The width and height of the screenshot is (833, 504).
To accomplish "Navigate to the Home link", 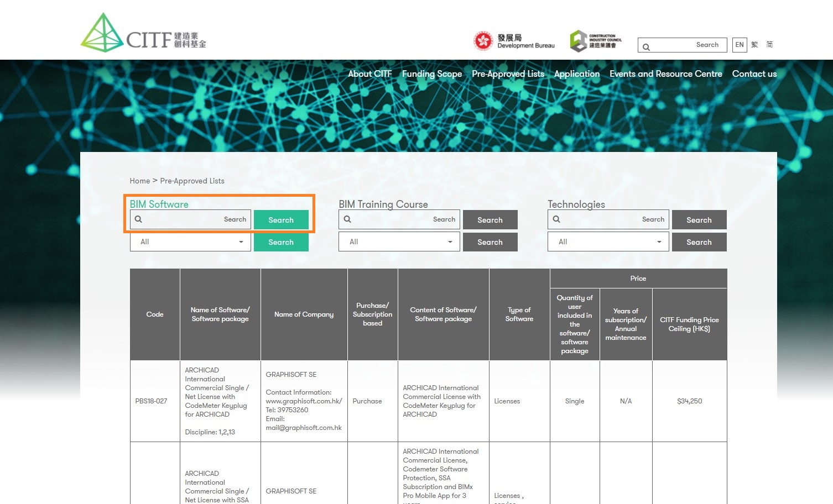I will tap(139, 181).
